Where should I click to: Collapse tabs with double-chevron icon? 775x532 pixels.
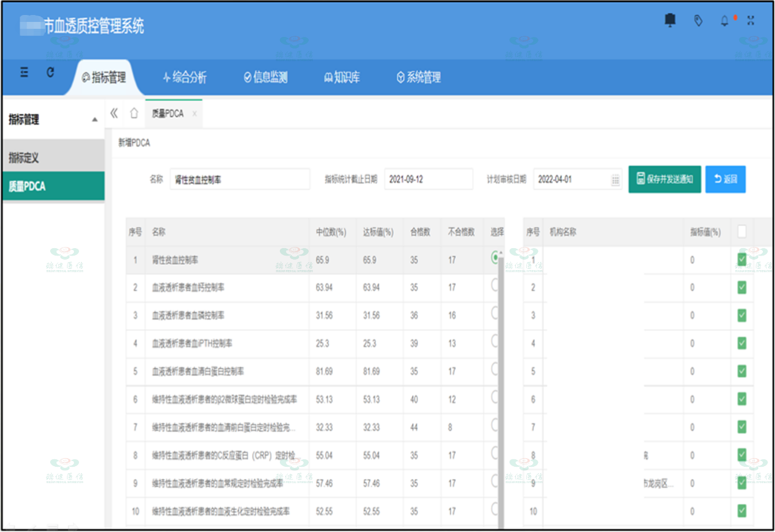(114, 113)
